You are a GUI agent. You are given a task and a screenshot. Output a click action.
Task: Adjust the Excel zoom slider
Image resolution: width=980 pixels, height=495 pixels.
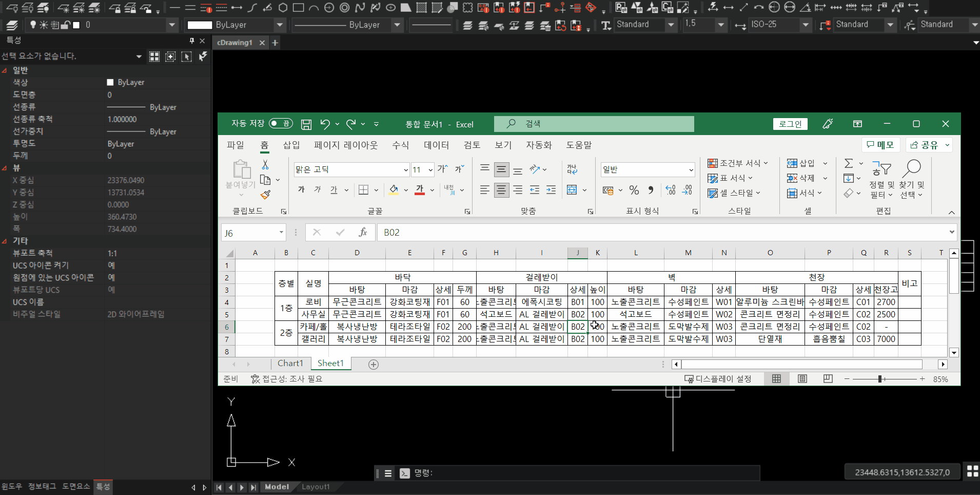click(x=880, y=379)
